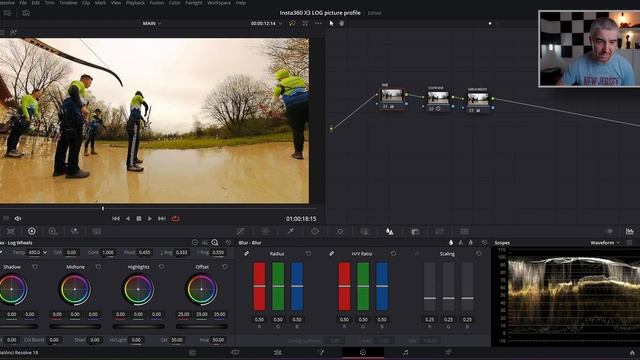
Task: Open the Color menu
Action: (174, 2)
